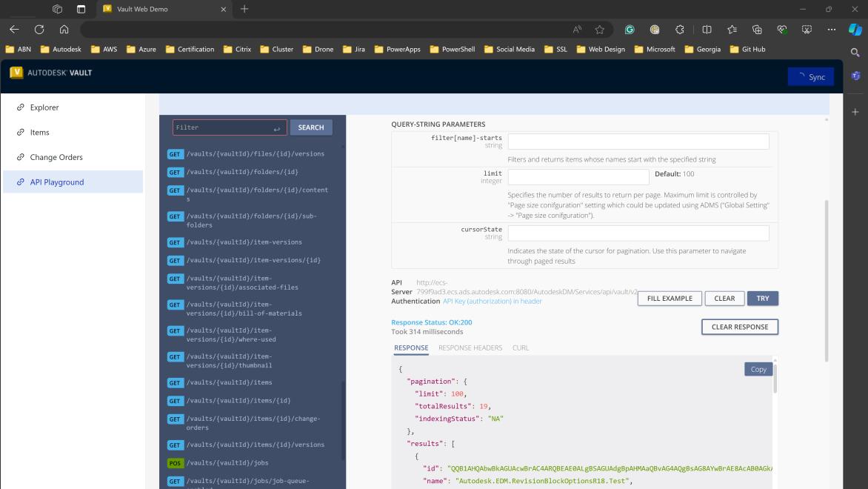Viewport: 868px width, 489px height.
Task: Open the browser home page icon
Action: point(64,30)
